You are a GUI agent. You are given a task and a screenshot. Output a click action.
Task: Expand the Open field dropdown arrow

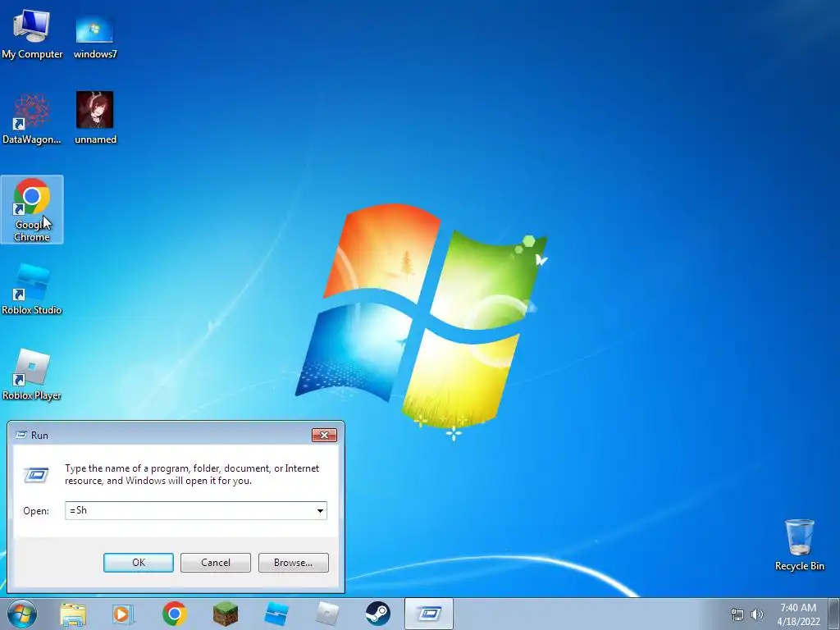tap(320, 510)
